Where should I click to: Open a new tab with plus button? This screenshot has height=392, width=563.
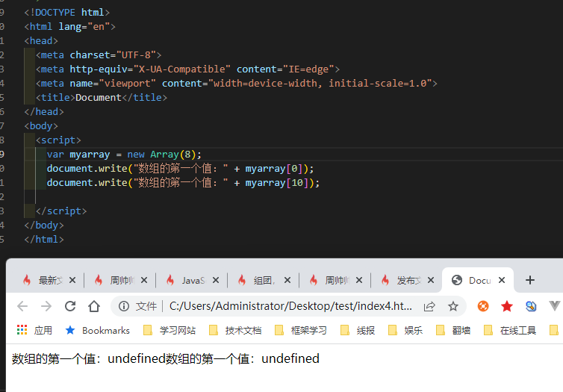pyautogui.click(x=530, y=280)
